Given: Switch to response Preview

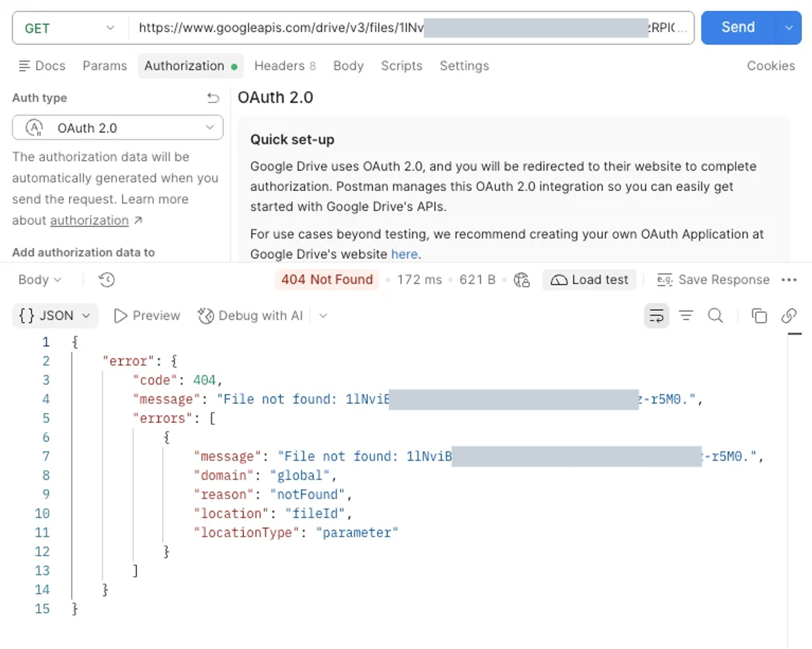Looking at the screenshot, I should [x=147, y=316].
